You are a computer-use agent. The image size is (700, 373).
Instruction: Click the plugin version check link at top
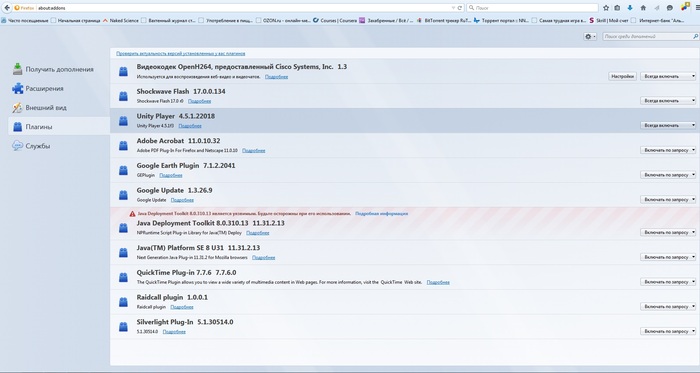pyautogui.click(x=180, y=54)
